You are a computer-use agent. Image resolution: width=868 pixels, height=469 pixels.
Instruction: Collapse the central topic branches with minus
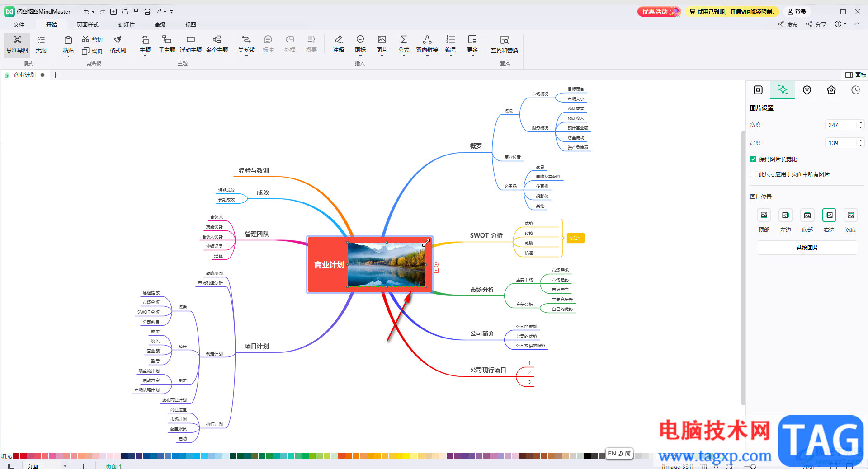click(x=436, y=265)
